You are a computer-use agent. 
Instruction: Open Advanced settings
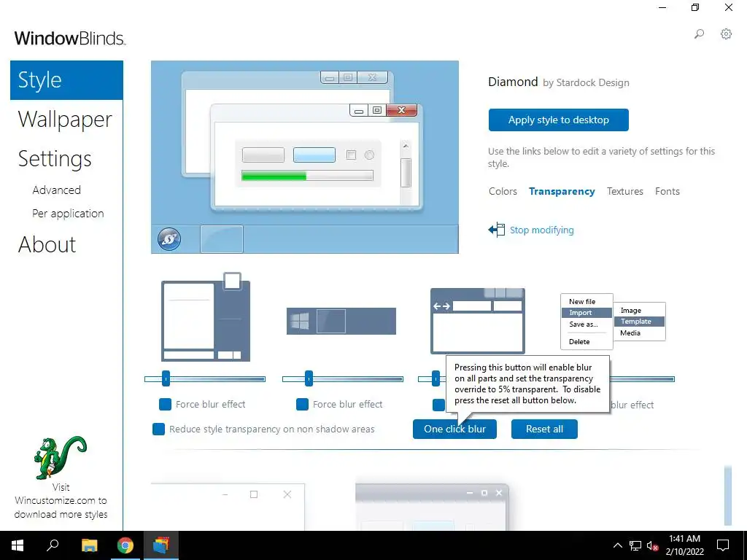(x=56, y=190)
